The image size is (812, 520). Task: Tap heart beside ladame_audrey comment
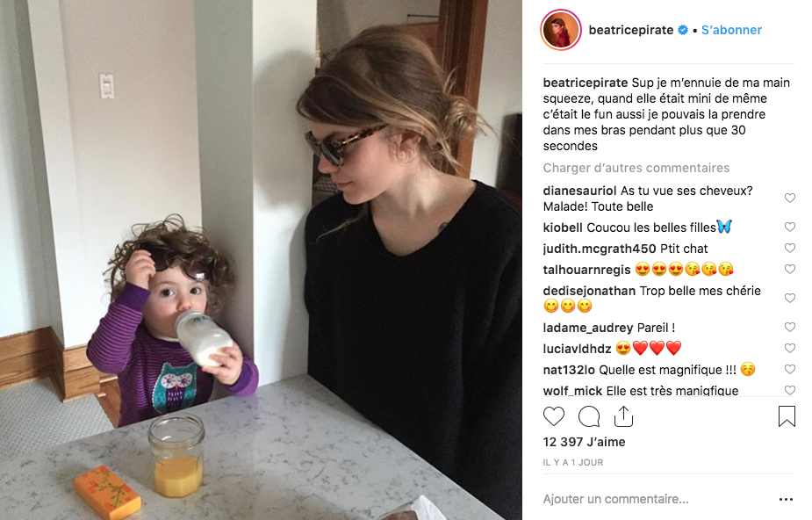790,328
